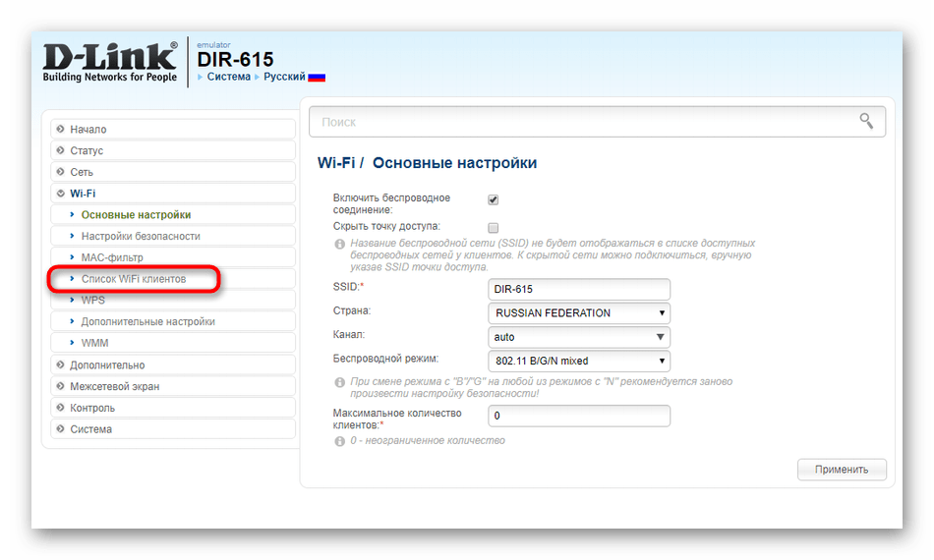Click the SSID input field
The width and height of the screenshot is (934, 560).
click(x=579, y=289)
